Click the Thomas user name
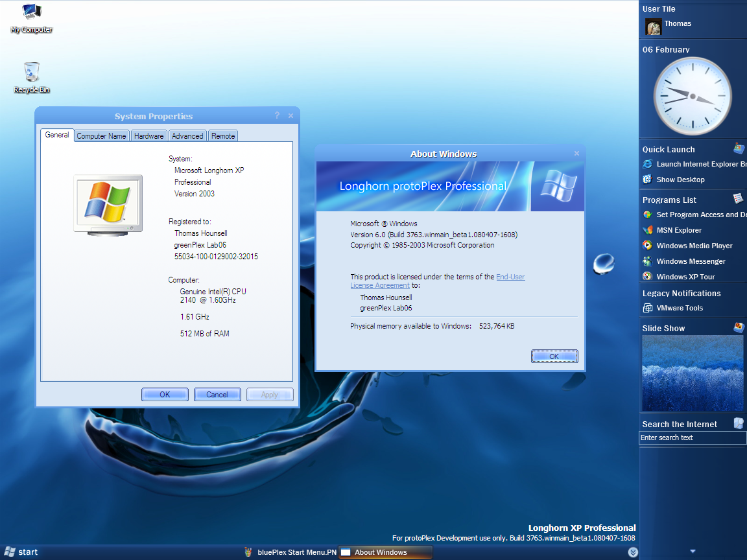Screen dimensions: 747x560 pyautogui.click(x=678, y=23)
